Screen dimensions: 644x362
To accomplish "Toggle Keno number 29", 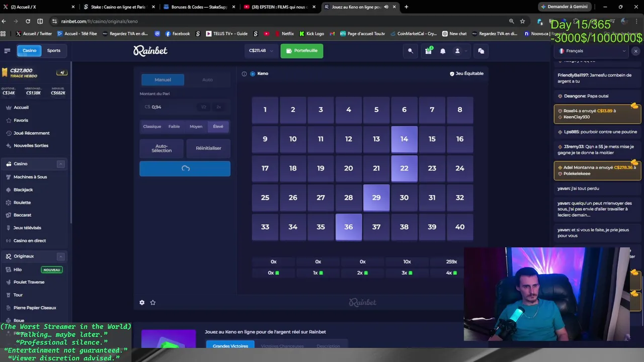I will (376, 198).
